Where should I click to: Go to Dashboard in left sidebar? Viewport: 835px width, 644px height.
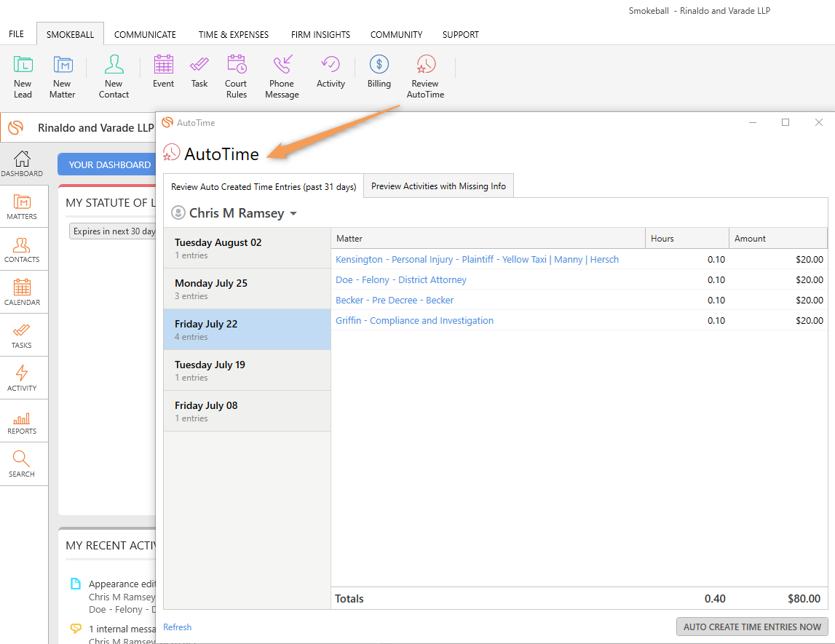(x=22, y=164)
